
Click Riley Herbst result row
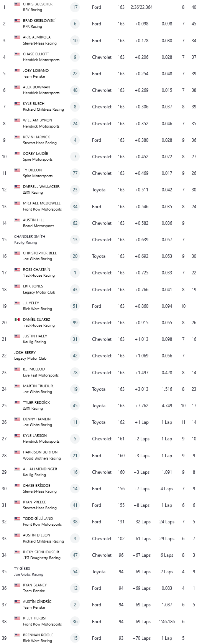pos(103,622)
